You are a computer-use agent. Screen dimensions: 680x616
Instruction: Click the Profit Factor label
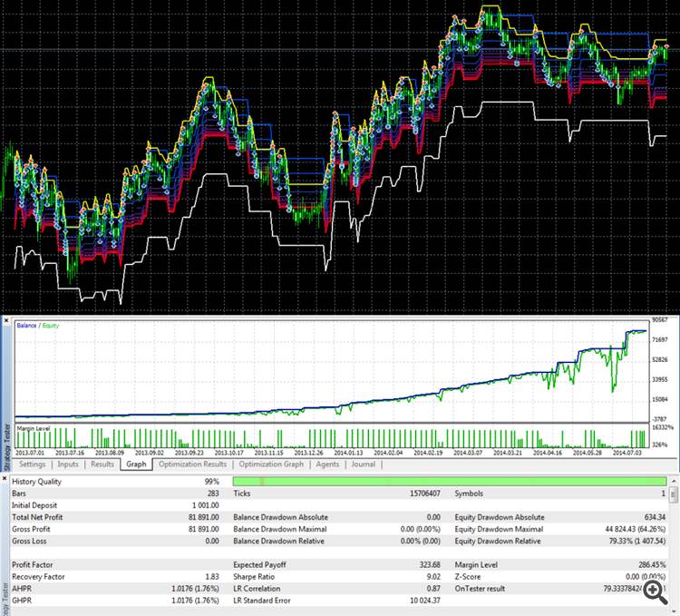(32, 565)
